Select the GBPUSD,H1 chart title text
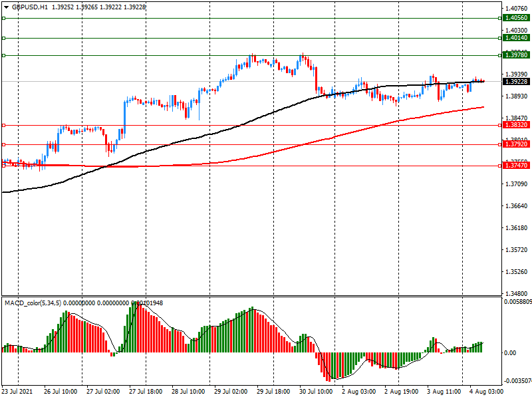 tap(30, 7)
